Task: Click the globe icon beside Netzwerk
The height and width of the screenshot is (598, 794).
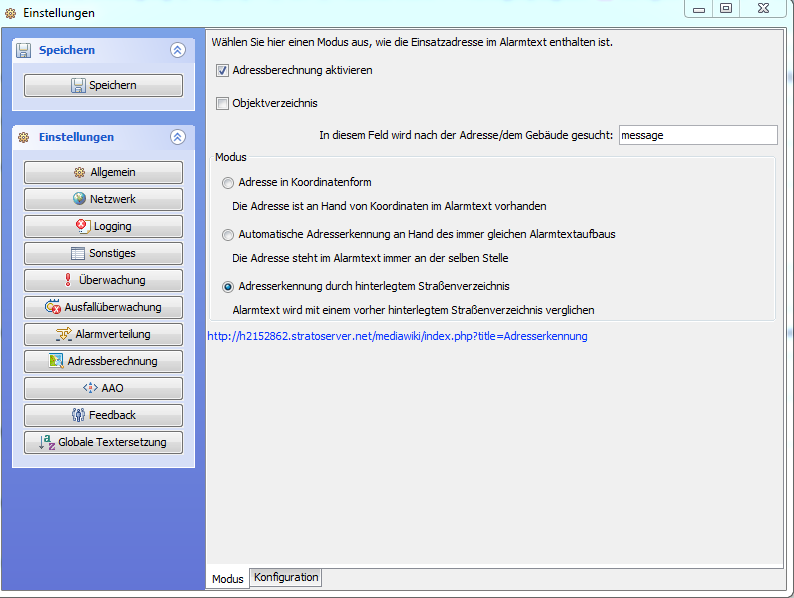Action: click(79, 200)
